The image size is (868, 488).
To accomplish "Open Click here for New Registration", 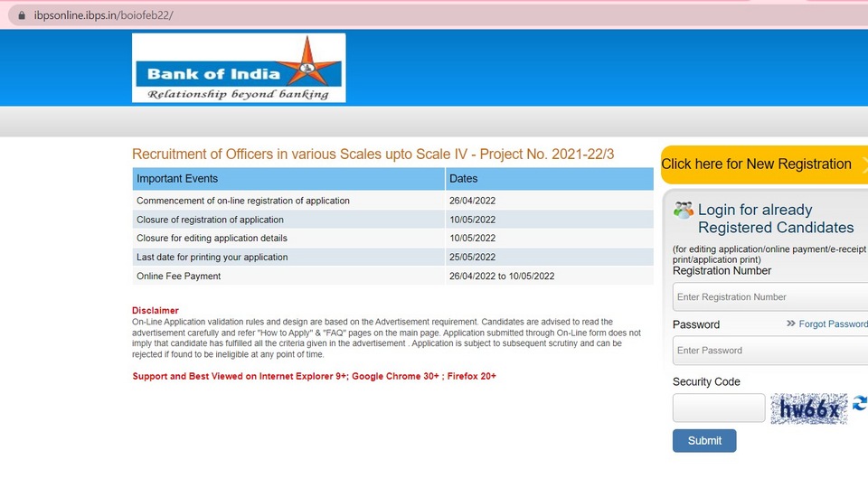I will [x=765, y=164].
